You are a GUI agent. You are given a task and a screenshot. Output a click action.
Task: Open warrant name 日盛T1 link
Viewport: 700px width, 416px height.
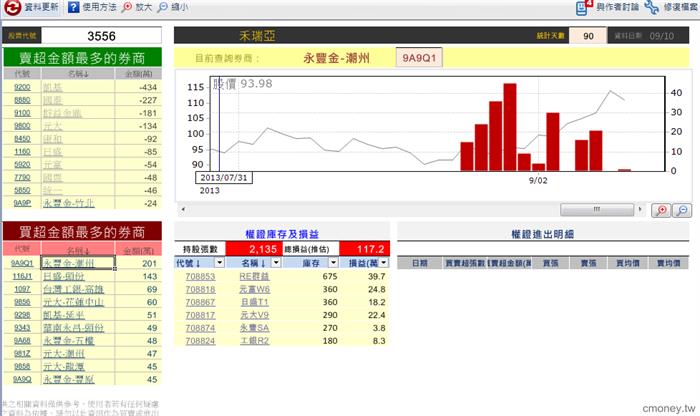coord(254,302)
